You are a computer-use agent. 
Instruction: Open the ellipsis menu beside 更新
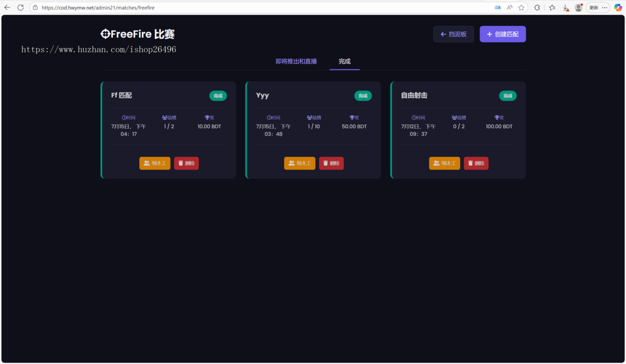point(605,7)
